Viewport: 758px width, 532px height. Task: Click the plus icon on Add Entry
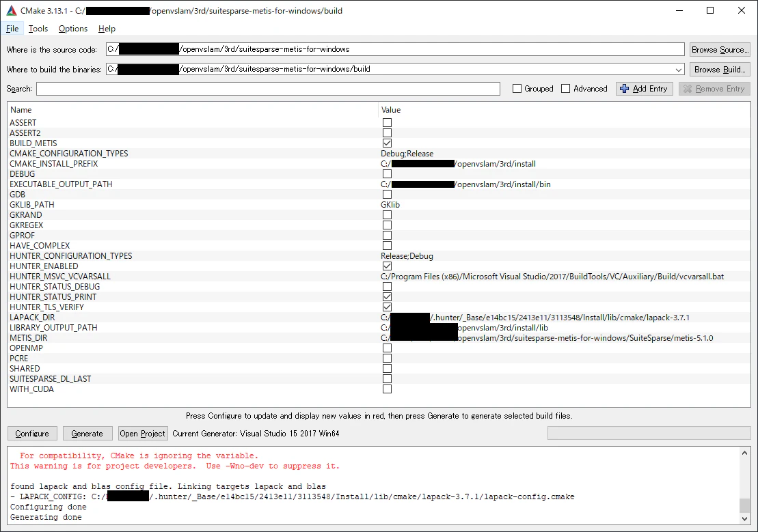click(624, 88)
